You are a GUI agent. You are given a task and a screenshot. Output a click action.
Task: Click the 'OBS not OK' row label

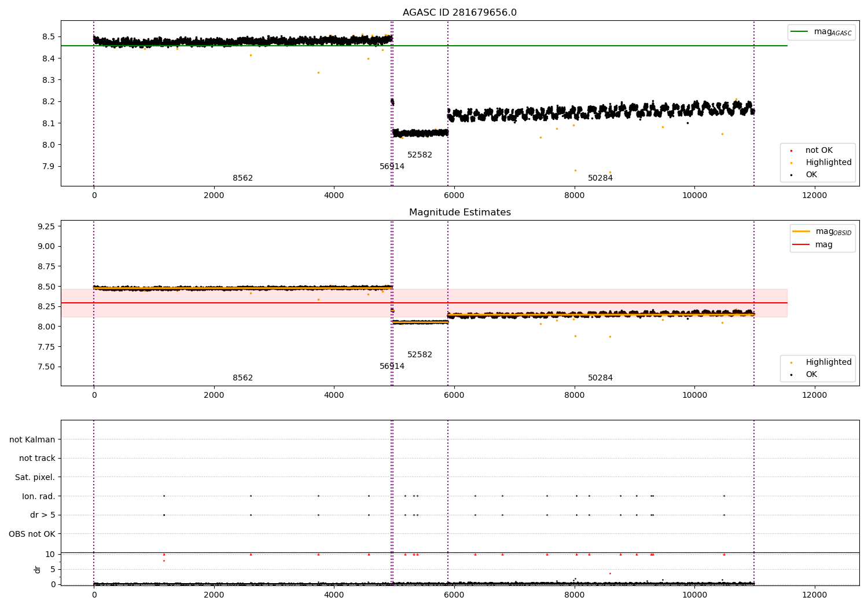coord(32,534)
